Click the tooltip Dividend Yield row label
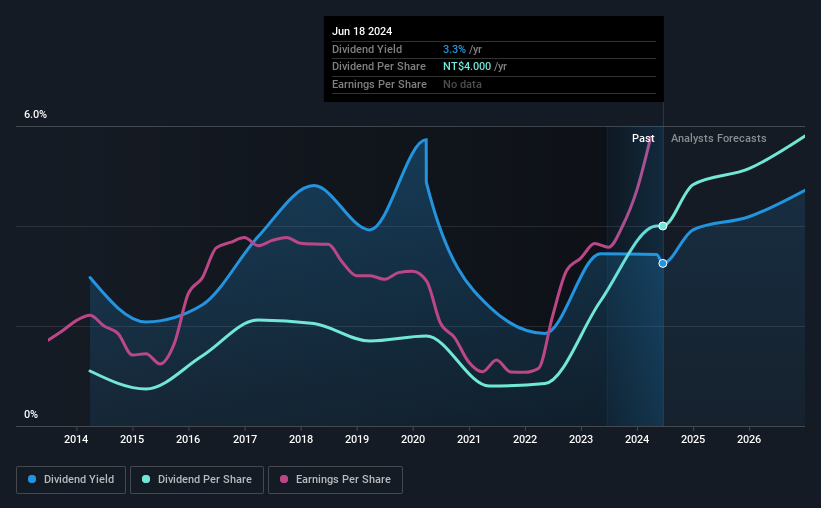The image size is (821, 508). pyautogui.click(x=367, y=49)
